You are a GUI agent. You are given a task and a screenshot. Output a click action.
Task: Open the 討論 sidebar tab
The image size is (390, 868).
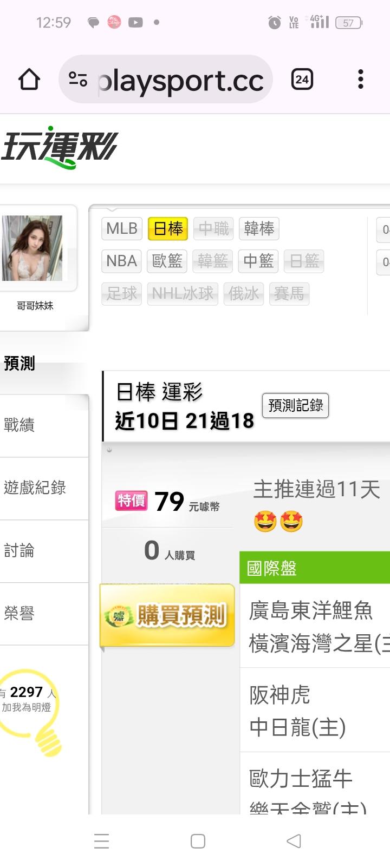click(44, 551)
